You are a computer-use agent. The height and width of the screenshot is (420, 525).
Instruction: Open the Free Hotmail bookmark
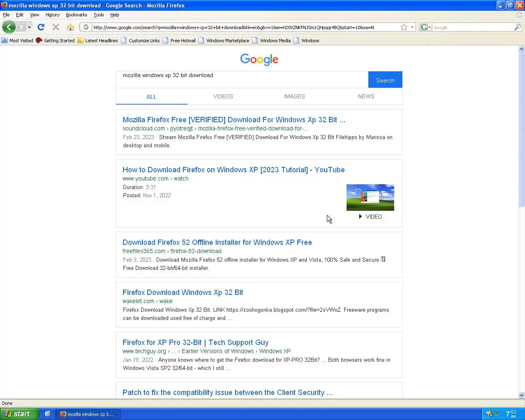click(x=179, y=40)
